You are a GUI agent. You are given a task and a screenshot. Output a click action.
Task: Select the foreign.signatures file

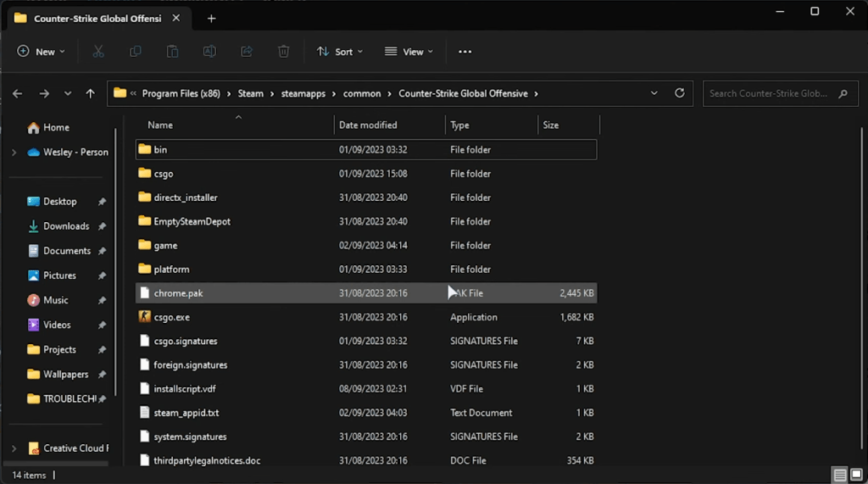[366, 364]
